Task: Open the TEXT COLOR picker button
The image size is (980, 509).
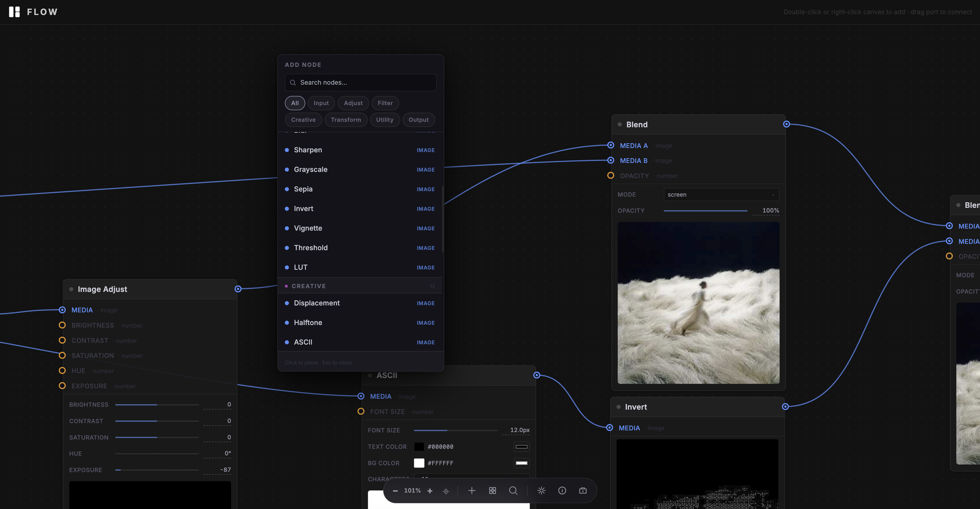Action: (521, 447)
